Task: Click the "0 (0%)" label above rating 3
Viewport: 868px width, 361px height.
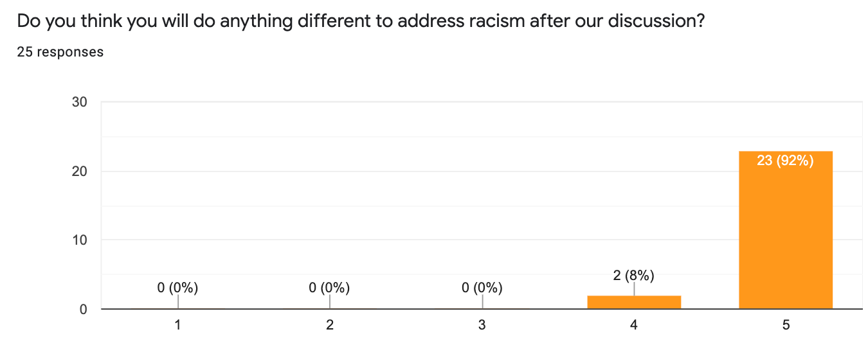Action: point(482,288)
